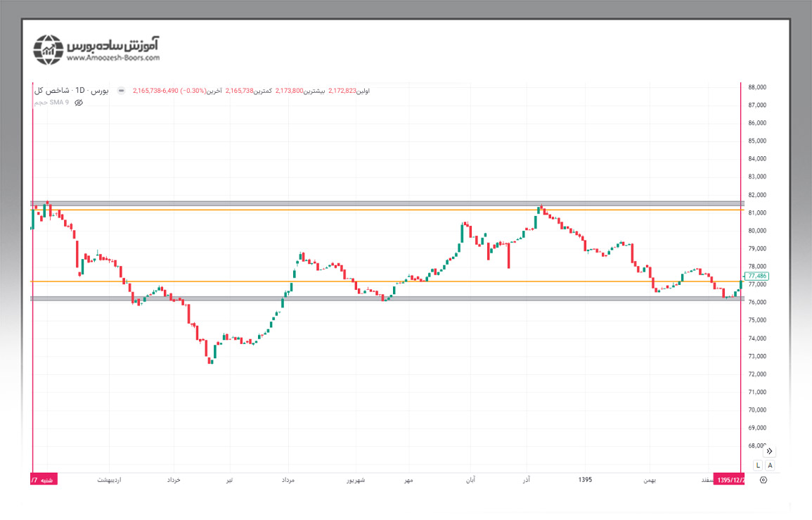Viewport: 812px width, 520px height.
Task: Click the globe chart logo icon
Action: click(x=49, y=49)
